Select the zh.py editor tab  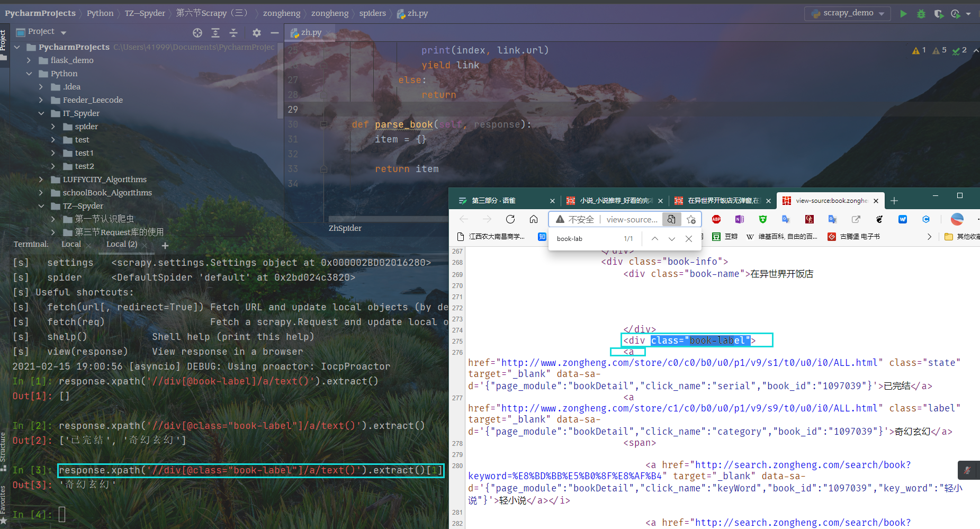pos(311,32)
